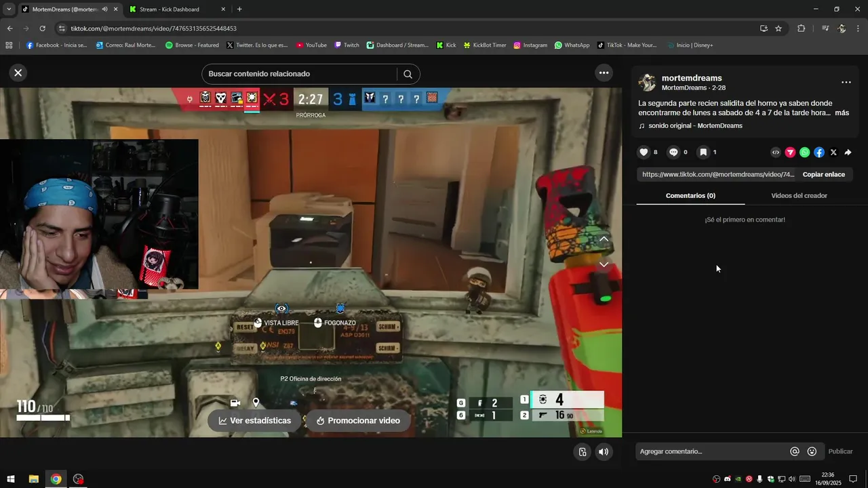
Task: Go to previous video with up chevron
Action: pyautogui.click(x=604, y=239)
